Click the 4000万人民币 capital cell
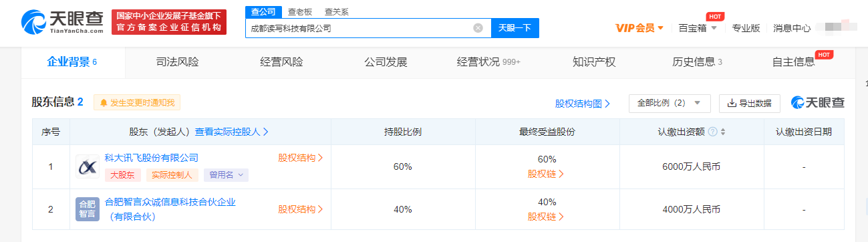868x242 pixels. pyautogui.click(x=691, y=209)
